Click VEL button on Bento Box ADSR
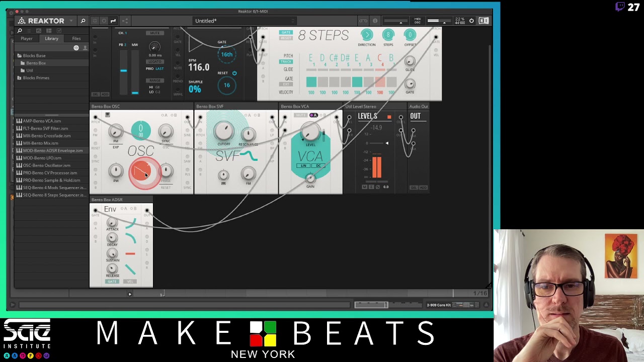 pos(130,282)
